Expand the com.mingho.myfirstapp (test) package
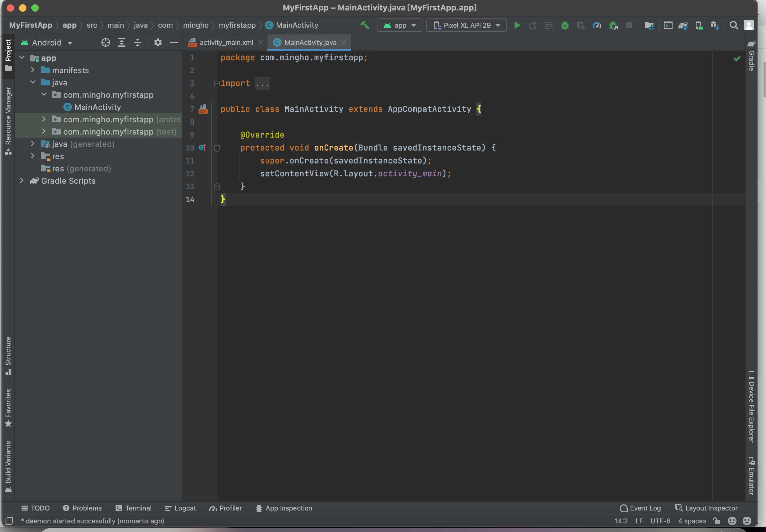Screen dimensions: 766x532 point(44,131)
